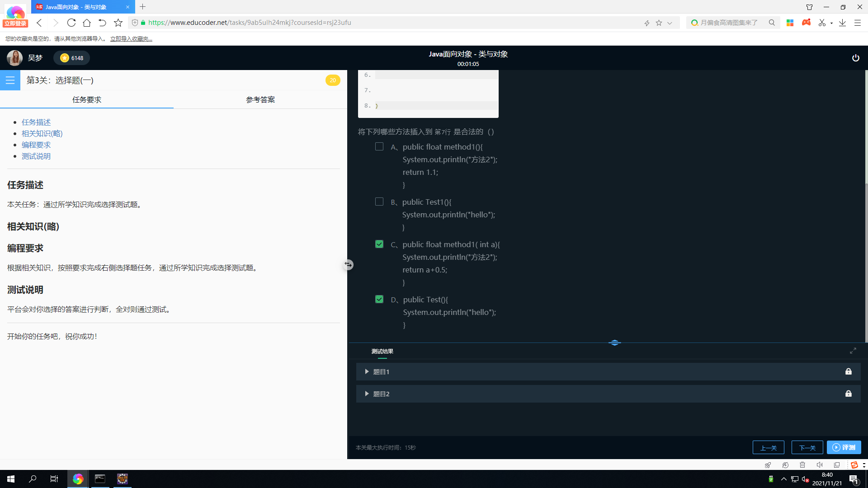The width and height of the screenshot is (868, 488).
Task: Click the logout power icon top right
Action: [x=856, y=58]
